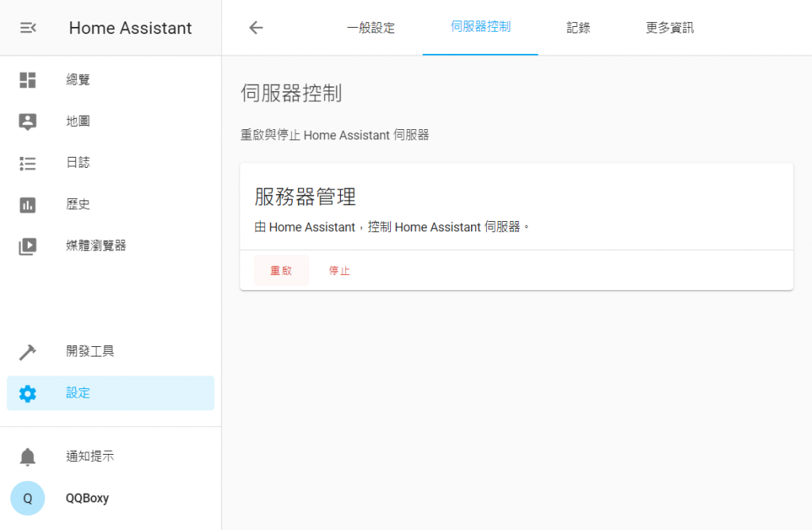
Task: Open the 記錄 tab
Action: pyautogui.click(x=578, y=28)
